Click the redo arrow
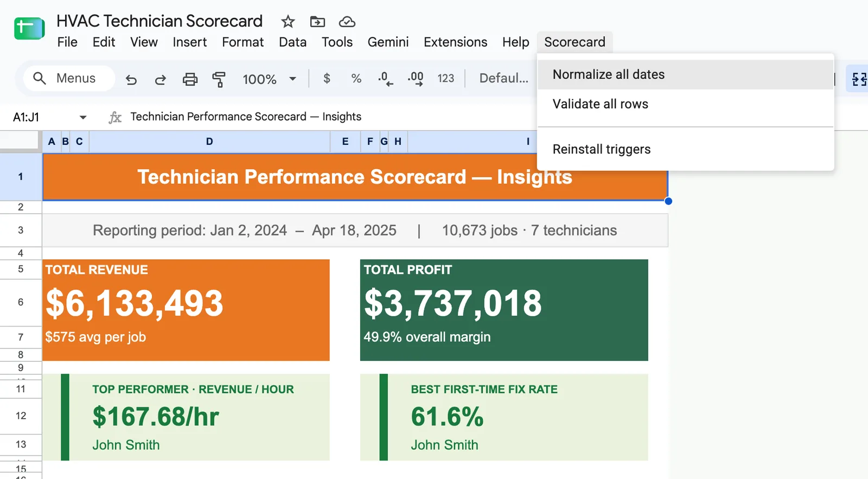868x479 pixels. [x=161, y=79]
